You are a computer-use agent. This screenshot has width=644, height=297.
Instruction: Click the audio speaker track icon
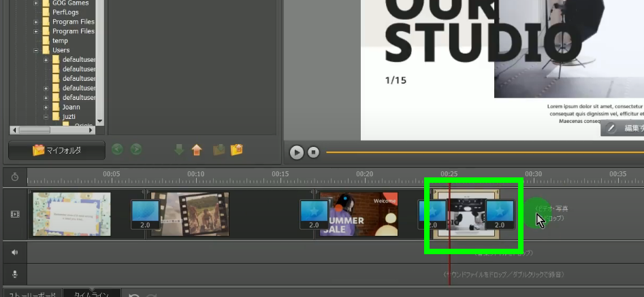click(15, 253)
